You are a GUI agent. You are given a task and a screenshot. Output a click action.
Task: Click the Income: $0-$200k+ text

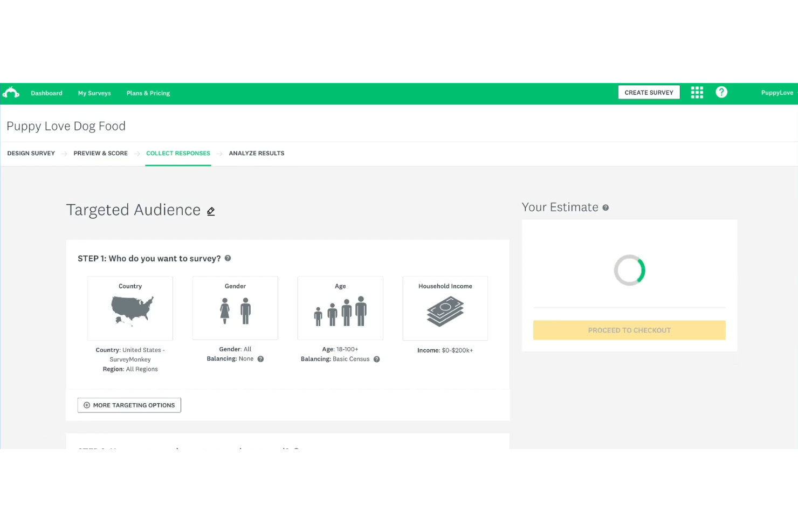click(x=445, y=350)
